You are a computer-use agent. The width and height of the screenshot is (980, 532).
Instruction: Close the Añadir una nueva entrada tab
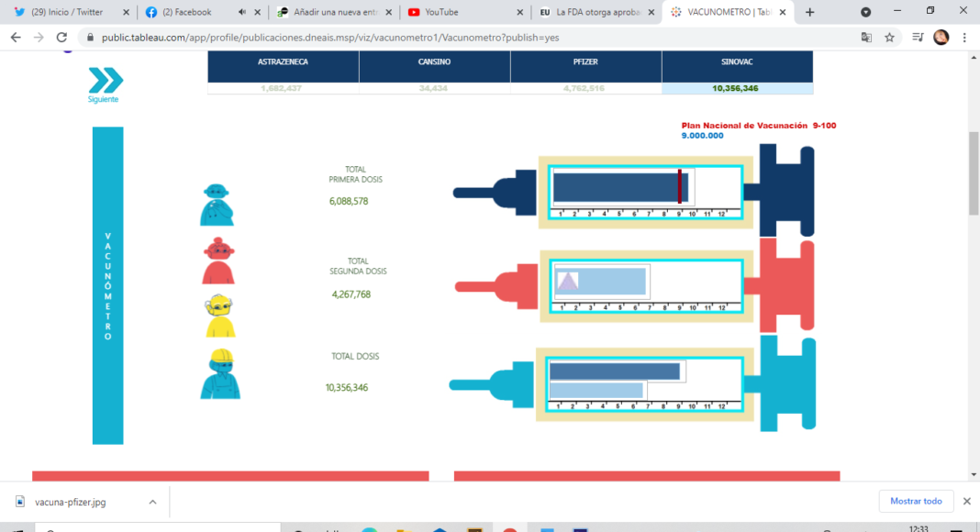tap(388, 12)
